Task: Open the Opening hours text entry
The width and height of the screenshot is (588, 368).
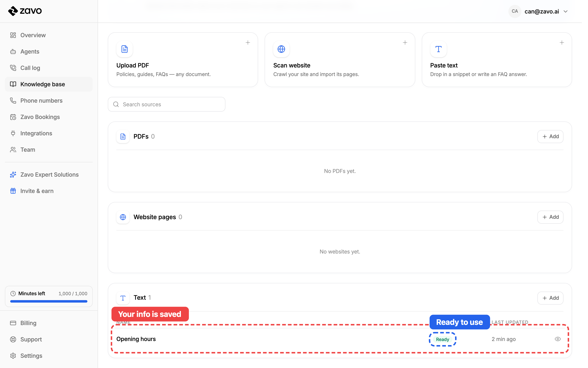Action: 136,339
